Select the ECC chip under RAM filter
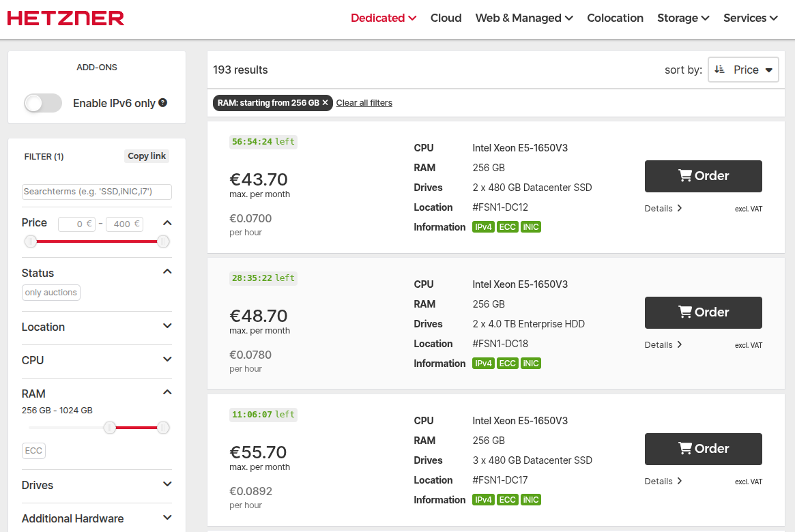This screenshot has height=532, width=795. (33, 450)
